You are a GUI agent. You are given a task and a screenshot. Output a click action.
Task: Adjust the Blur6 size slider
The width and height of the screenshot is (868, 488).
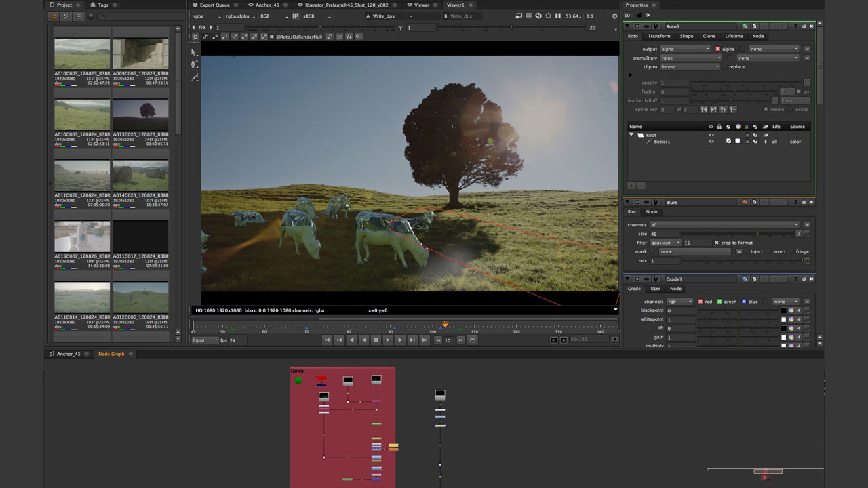pyautogui.click(x=738, y=234)
